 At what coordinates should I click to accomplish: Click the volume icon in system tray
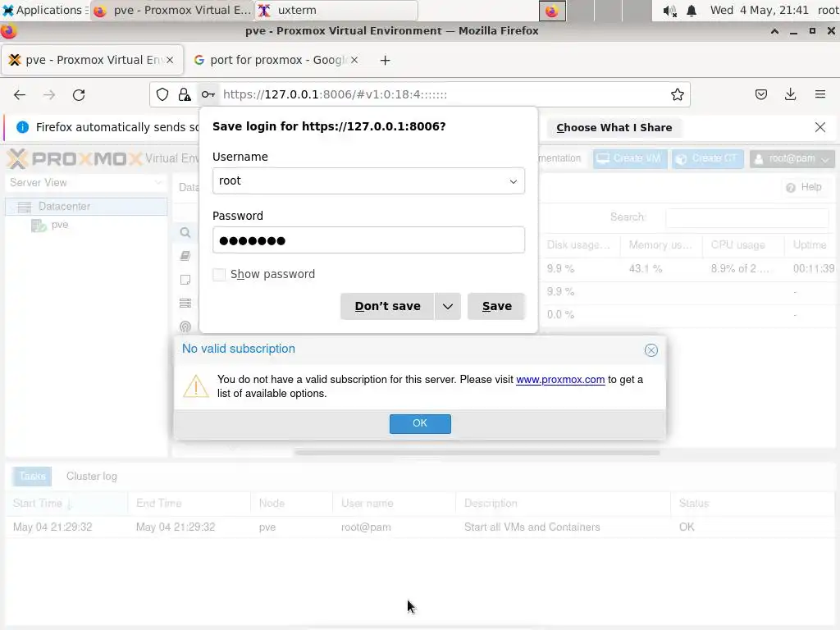(669, 11)
